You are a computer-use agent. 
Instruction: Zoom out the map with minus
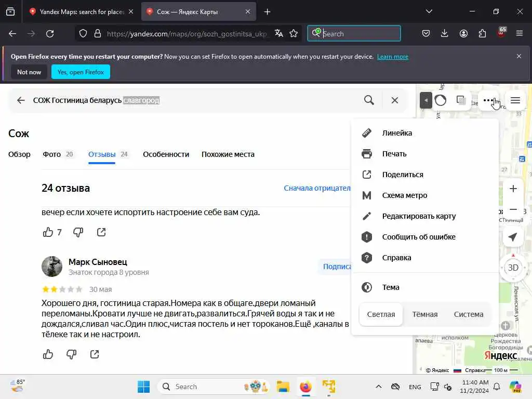(x=513, y=209)
